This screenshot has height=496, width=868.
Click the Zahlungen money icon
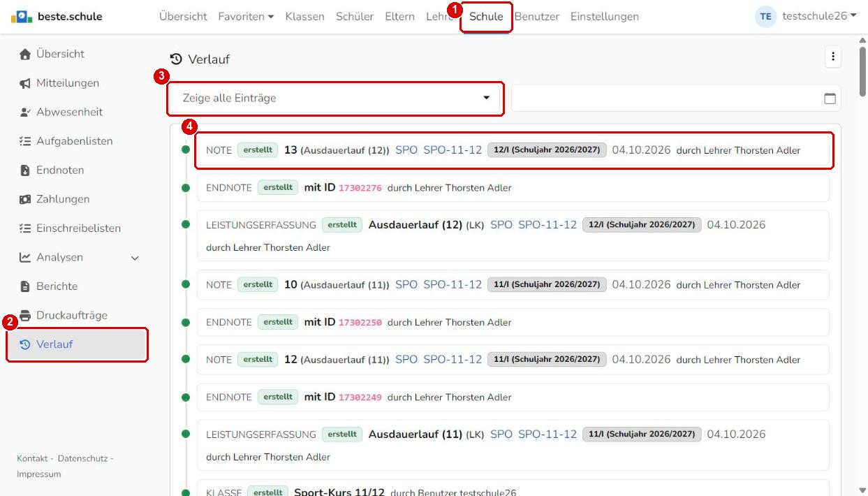[24, 199]
